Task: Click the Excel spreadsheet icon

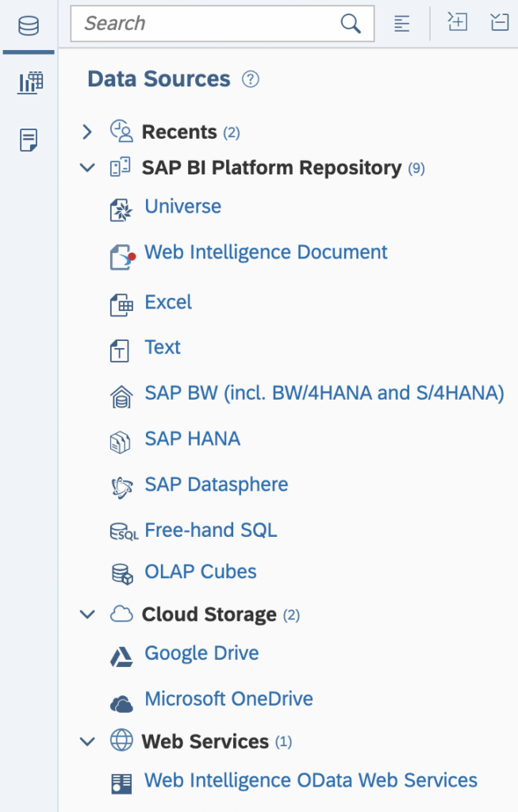Action: (x=121, y=304)
